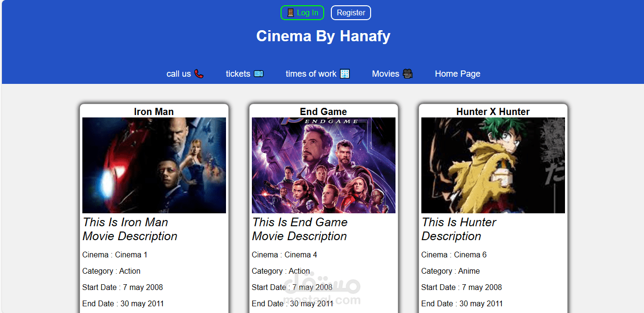Click the red phone icon

pyautogui.click(x=199, y=74)
